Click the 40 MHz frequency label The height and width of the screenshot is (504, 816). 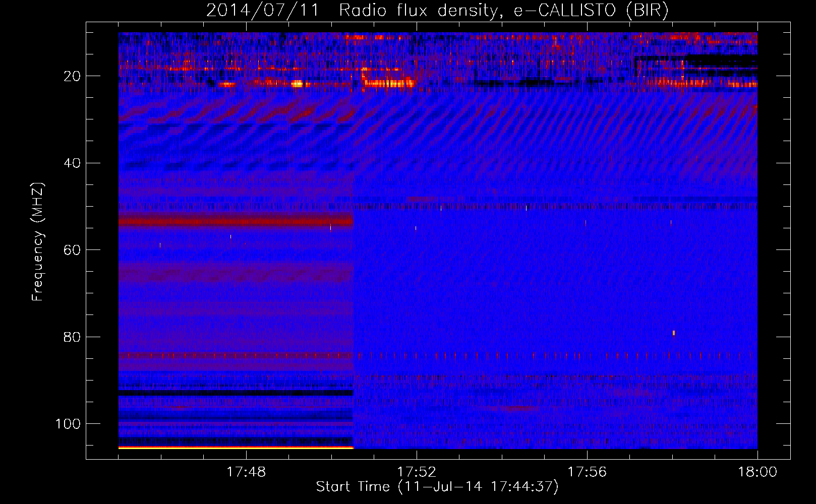tap(72, 163)
